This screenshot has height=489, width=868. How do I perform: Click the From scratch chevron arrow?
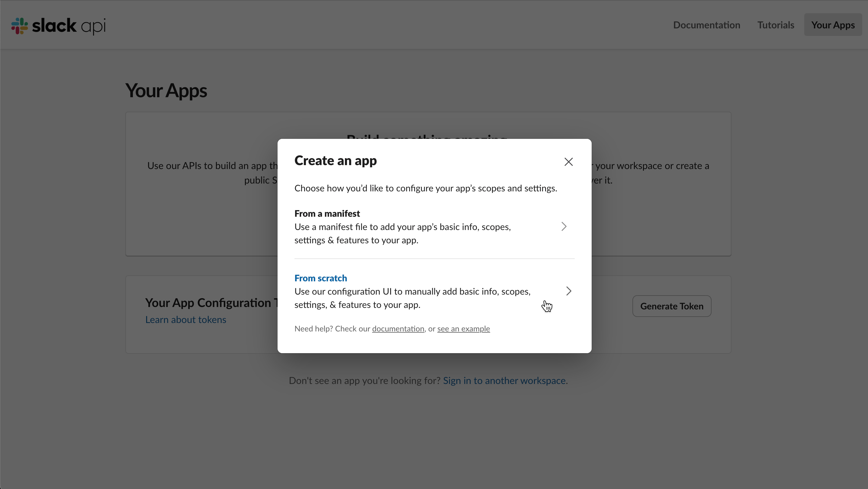(x=568, y=291)
